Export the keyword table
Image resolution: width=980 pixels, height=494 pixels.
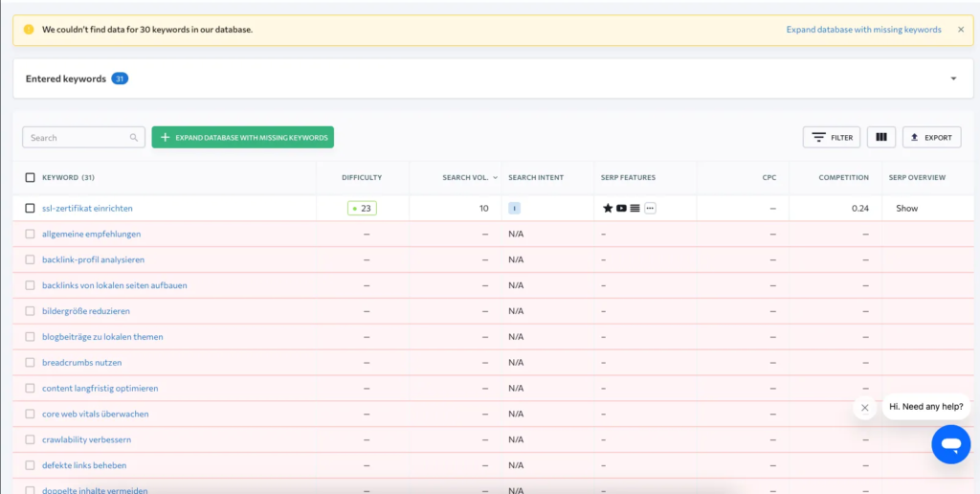coord(931,138)
